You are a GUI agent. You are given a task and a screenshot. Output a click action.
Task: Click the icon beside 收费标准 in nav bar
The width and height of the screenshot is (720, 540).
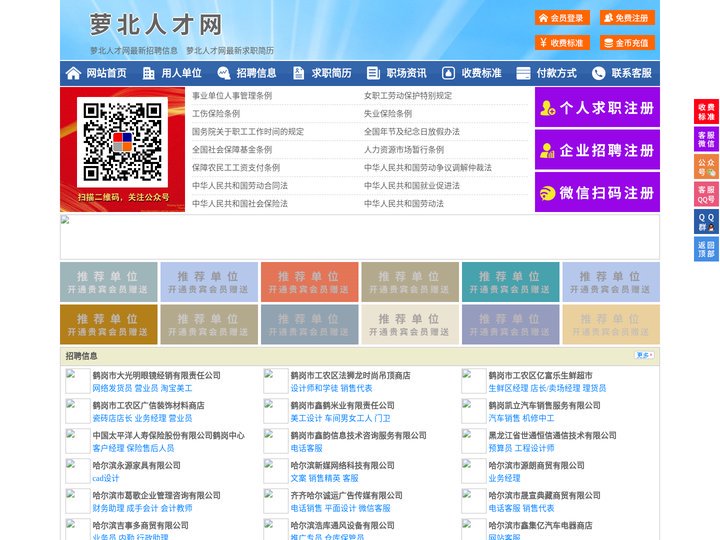pos(448,73)
